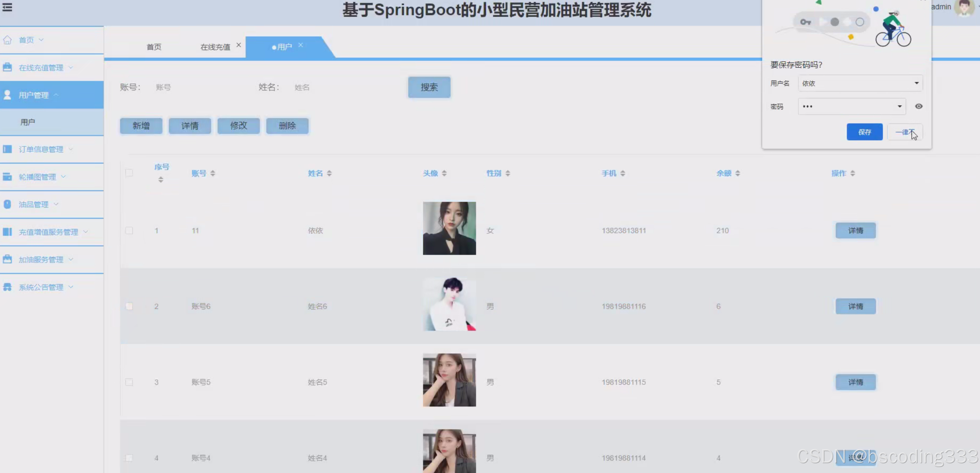Click the avatar photo of 姓名6
The width and height of the screenshot is (980, 473).
click(x=449, y=304)
